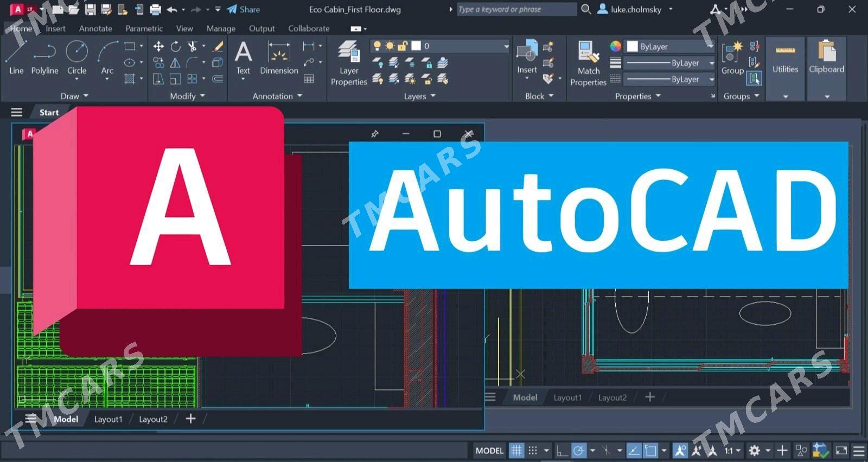Toggle drawing grid display in status bar
Screen dimensions: 868x462
pos(516,451)
